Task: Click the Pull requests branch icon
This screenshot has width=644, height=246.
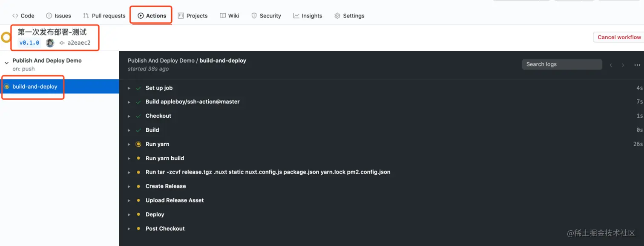Action: pyautogui.click(x=86, y=16)
